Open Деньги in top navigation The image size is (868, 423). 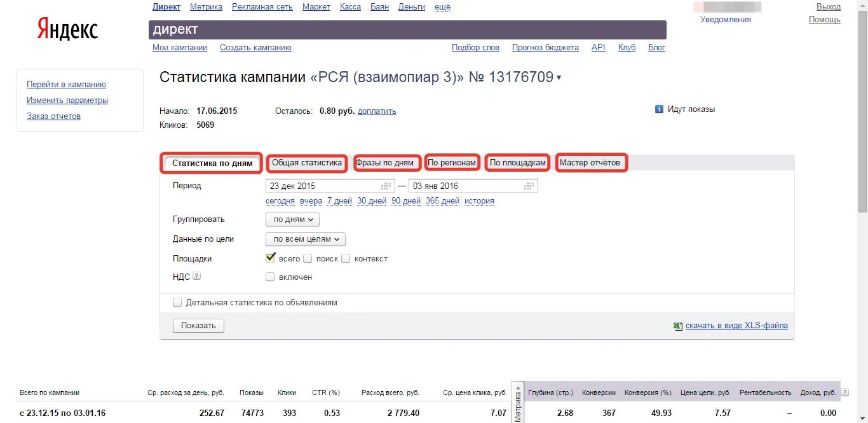pos(412,7)
